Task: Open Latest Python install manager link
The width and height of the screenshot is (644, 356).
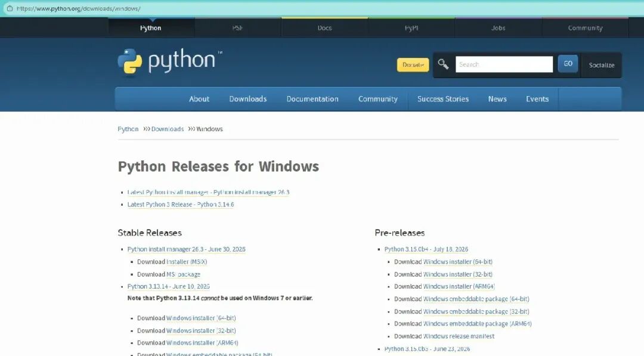Action: coord(208,192)
